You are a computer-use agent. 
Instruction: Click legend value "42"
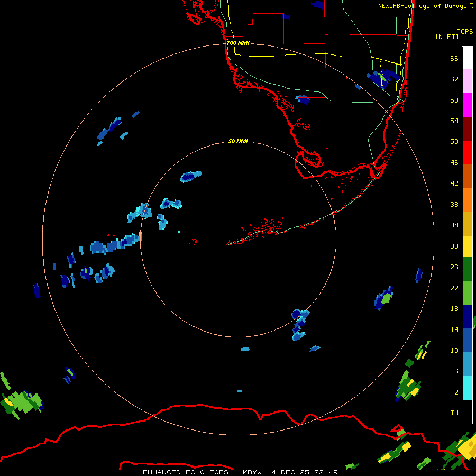pyautogui.click(x=454, y=183)
